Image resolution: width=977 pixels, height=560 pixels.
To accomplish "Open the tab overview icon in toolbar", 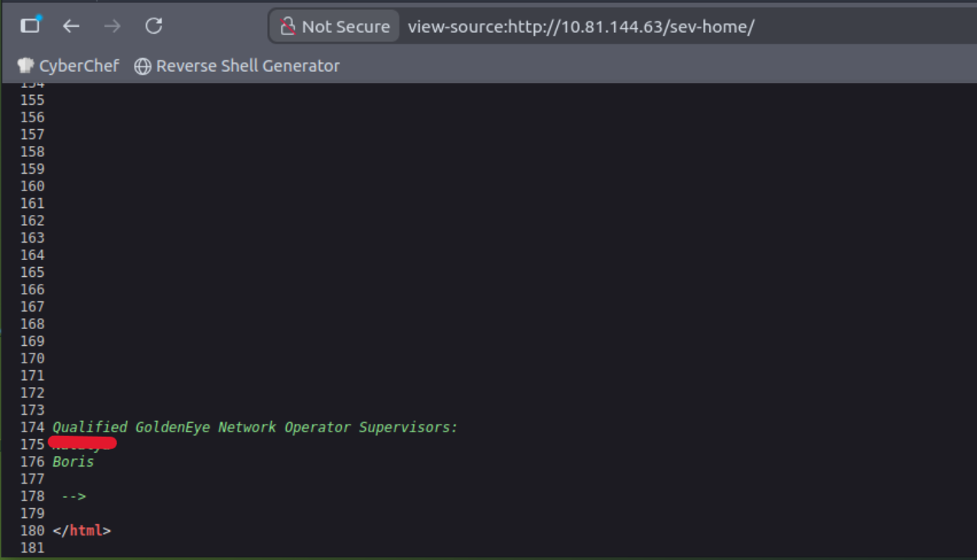I will 31,26.
